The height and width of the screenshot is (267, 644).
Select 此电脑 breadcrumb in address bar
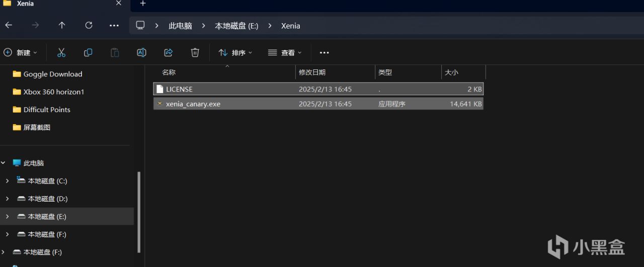pos(180,26)
